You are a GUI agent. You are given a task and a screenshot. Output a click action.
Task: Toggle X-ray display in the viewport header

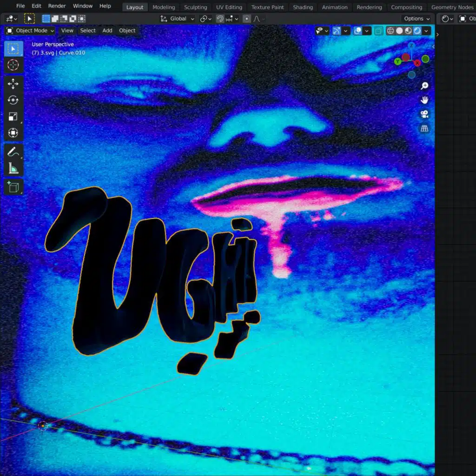pyautogui.click(x=378, y=31)
